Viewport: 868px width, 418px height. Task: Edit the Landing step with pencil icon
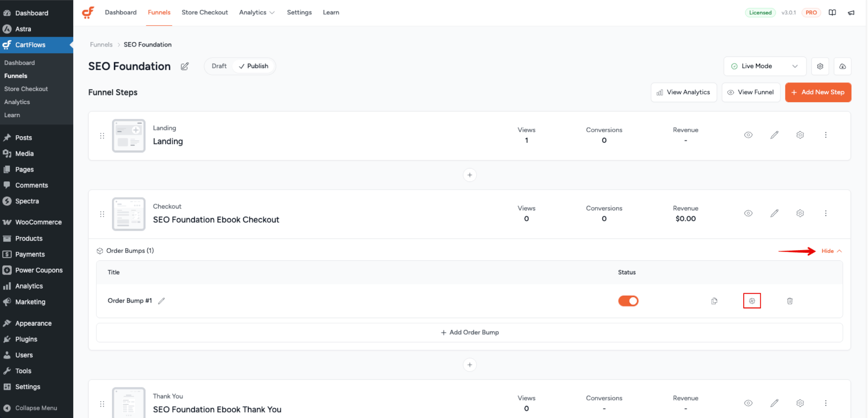tap(774, 135)
